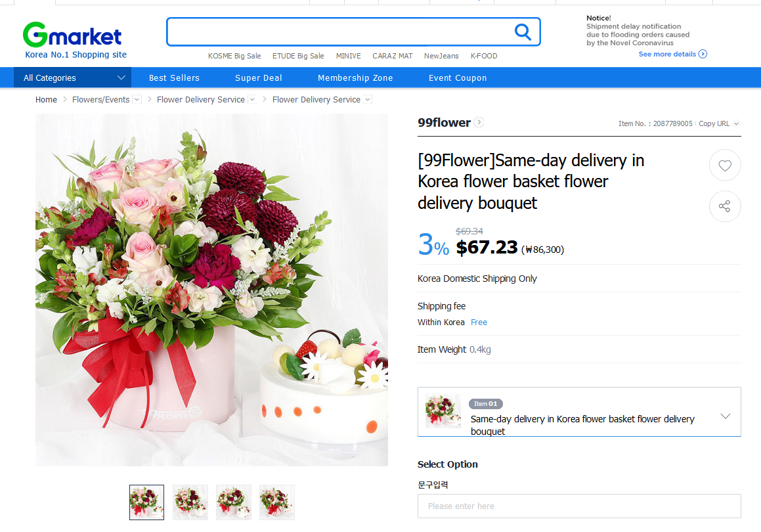761x532 pixels.
Task: Expand Item 01 selection dropdown
Action: [725, 416]
